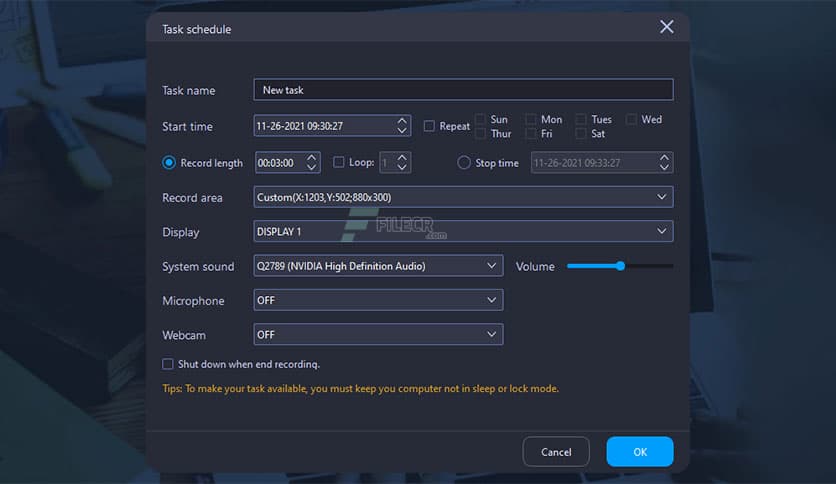The image size is (836, 484).
Task: Close the Task schedule dialog
Action: [x=666, y=27]
